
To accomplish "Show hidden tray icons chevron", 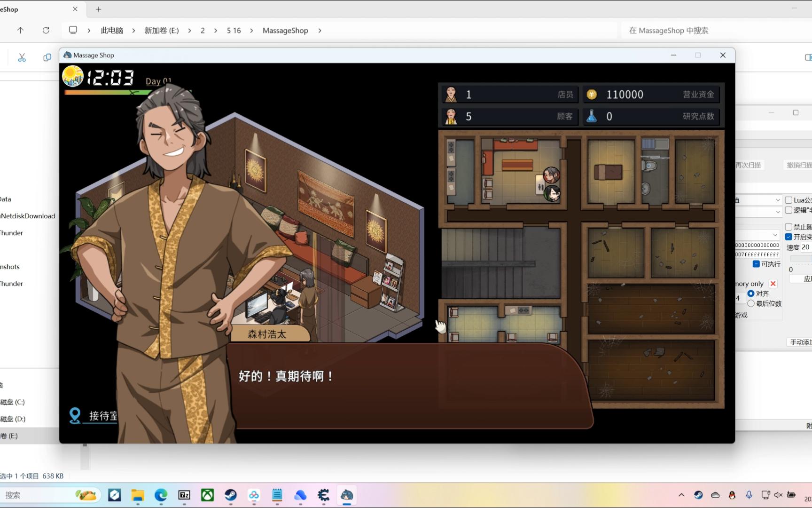I will coord(681,495).
